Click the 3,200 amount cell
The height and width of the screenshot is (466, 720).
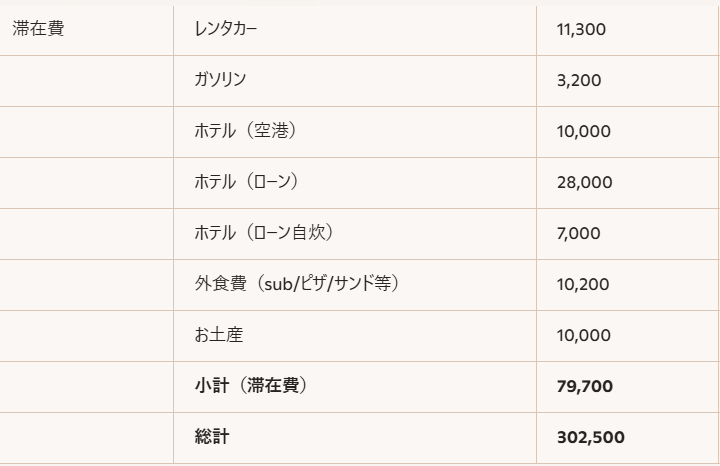(x=579, y=80)
